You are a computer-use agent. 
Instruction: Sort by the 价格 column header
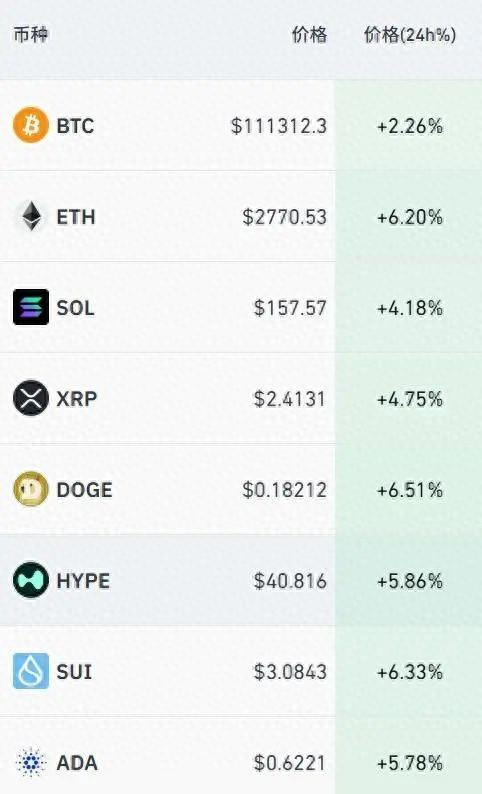coord(309,35)
